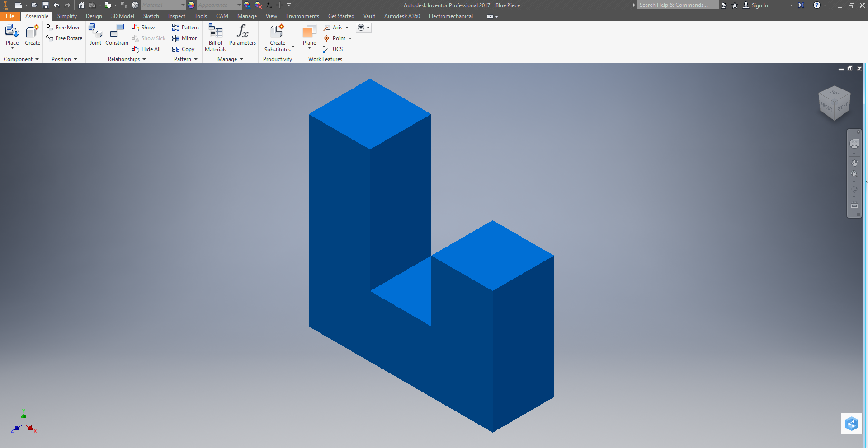Click the Point work feature
The height and width of the screenshot is (448, 868).
tap(335, 38)
